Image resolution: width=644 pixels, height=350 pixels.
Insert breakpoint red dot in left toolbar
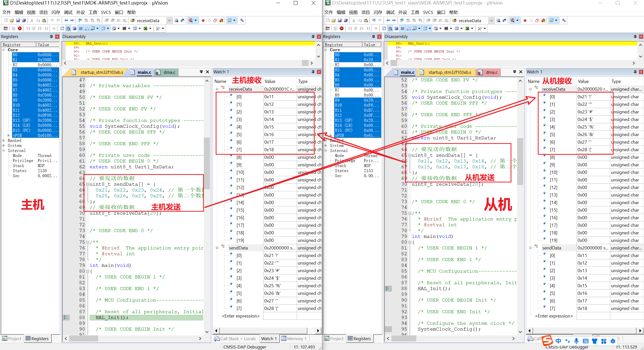click(x=203, y=20)
